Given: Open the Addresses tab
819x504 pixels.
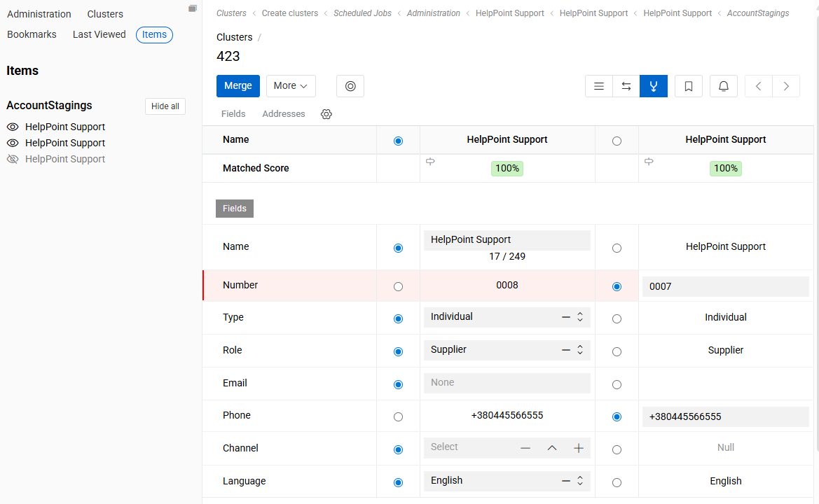Looking at the screenshot, I should [284, 113].
